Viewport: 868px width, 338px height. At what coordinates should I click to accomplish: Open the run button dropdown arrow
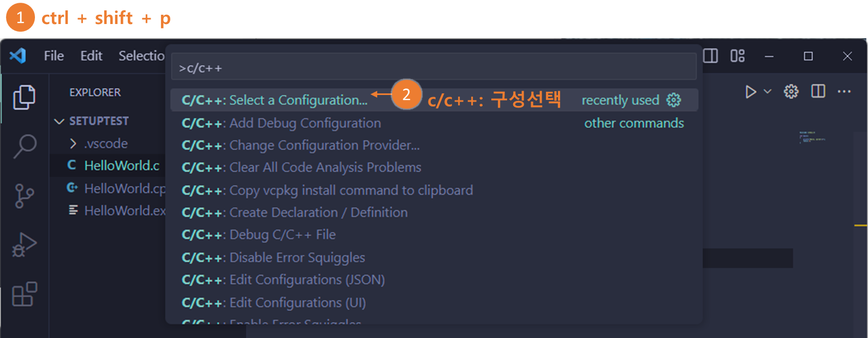[x=768, y=92]
